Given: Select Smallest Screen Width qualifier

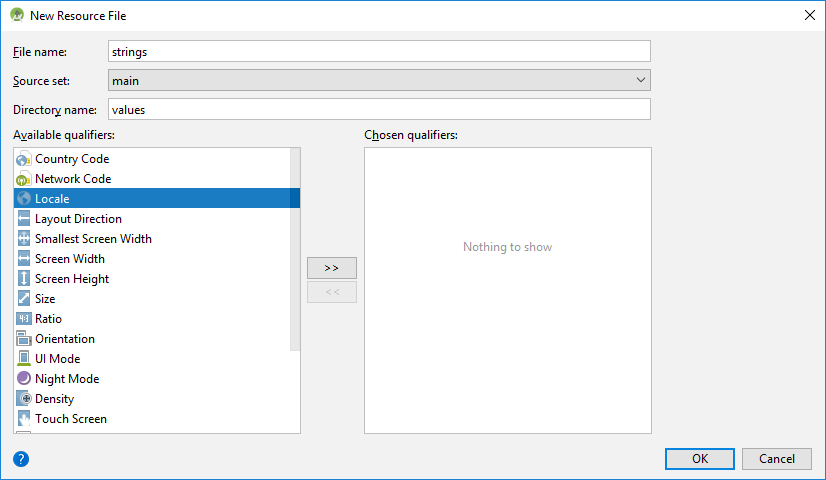Looking at the screenshot, I should 93,239.
